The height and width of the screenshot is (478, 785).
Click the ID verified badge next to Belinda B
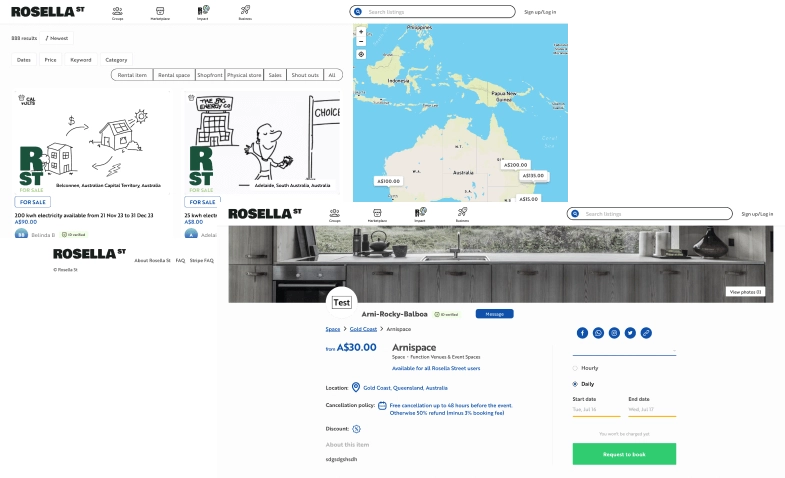tap(74, 234)
